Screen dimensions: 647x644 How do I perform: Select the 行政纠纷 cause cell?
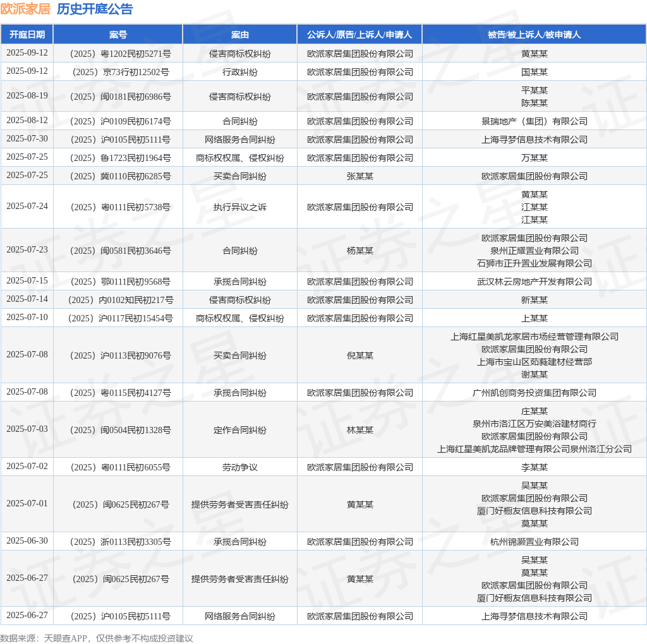(239, 72)
